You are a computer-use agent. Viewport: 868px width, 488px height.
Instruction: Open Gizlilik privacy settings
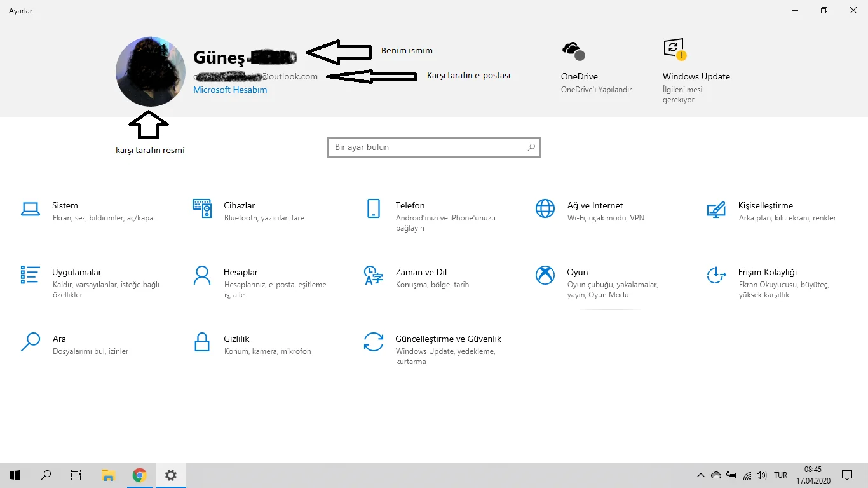tap(252, 344)
